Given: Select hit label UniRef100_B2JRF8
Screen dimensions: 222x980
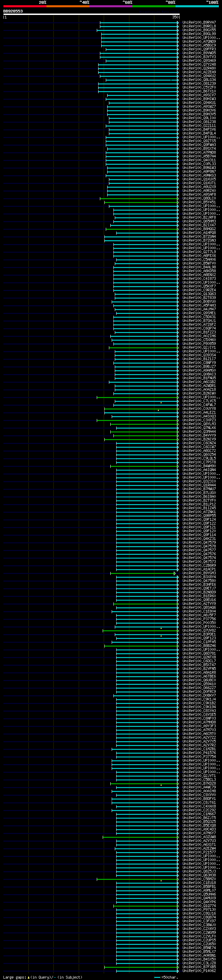Looking at the screenshot, I should point(199,218).
